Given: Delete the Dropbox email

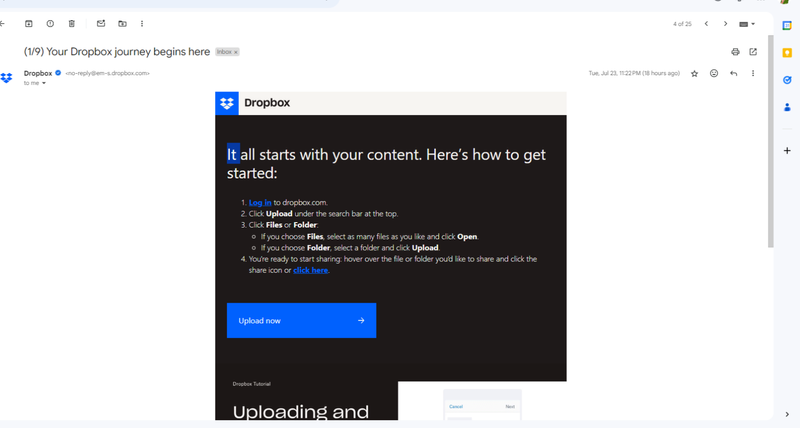Looking at the screenshot, I should pyautogui.click(x=71, y=23).
